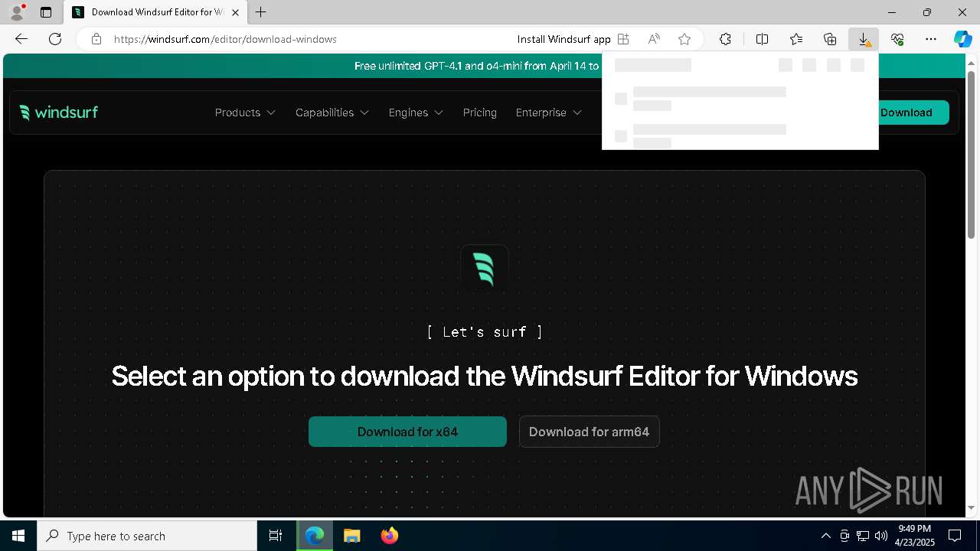Click the address bar URL
Screen dimensions: 980x551
(x=225, y=39)
